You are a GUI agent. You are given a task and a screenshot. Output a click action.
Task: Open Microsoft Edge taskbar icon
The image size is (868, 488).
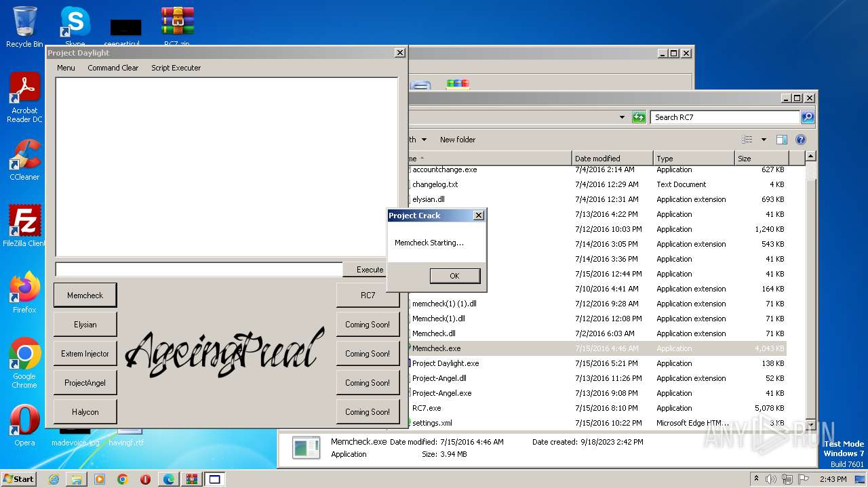(168, 479)
